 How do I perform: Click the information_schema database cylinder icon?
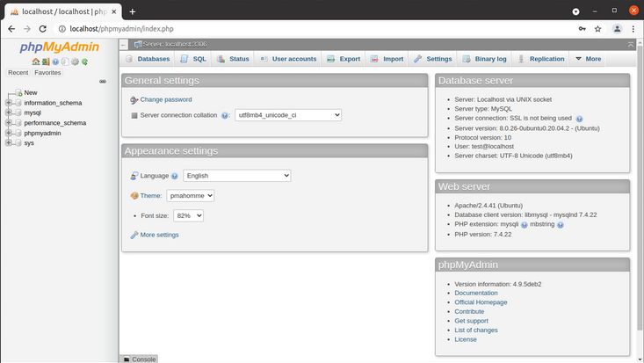[18, 103]
